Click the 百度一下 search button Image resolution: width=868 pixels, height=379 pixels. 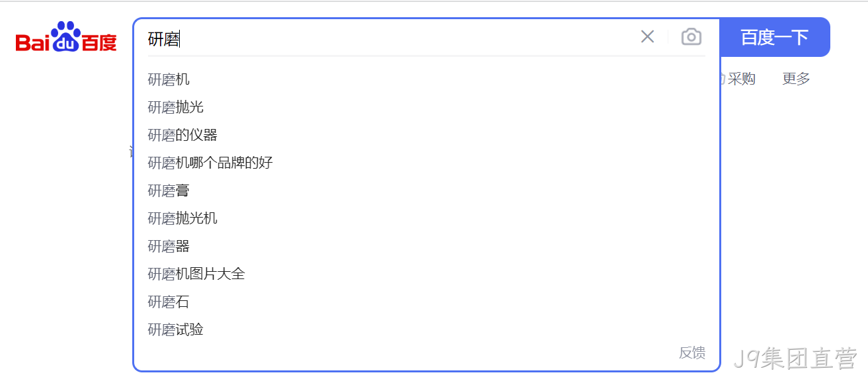tap(775, 37)
